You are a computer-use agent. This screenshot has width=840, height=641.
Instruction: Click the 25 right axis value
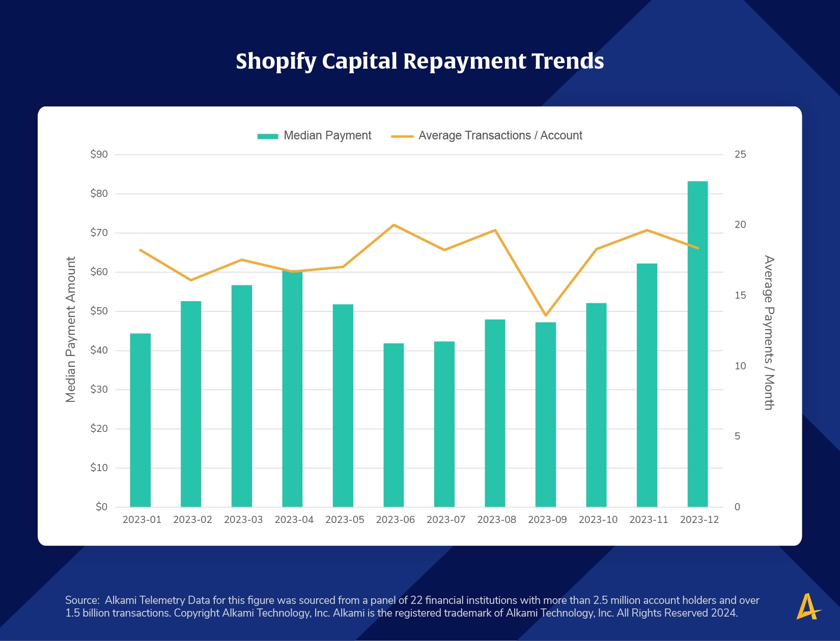(740, 154)
